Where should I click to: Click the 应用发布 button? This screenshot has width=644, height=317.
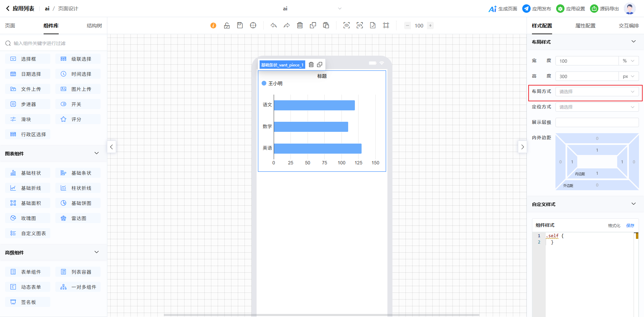coord(537,9)
